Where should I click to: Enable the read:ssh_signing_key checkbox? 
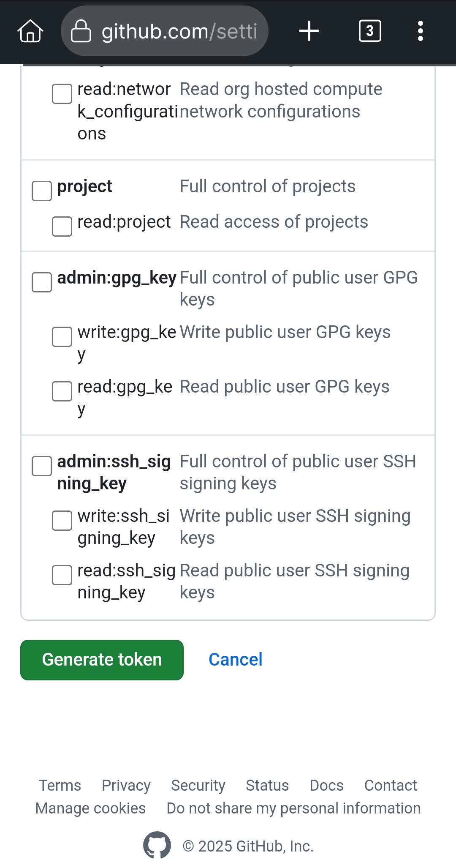pos(62,575)
